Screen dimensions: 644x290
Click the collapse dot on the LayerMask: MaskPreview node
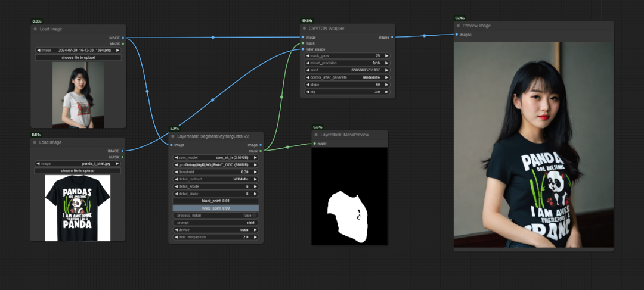(316, 135)
